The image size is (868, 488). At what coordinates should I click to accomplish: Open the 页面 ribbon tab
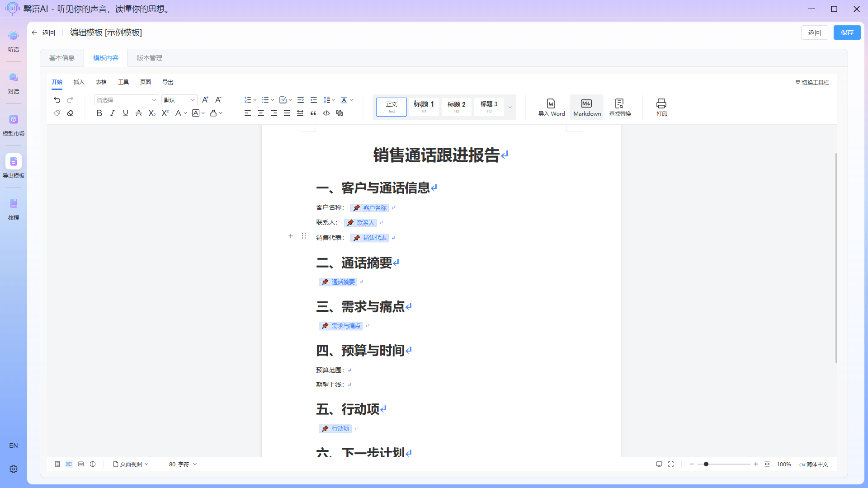pyautogui.click(x=146, y=82)
